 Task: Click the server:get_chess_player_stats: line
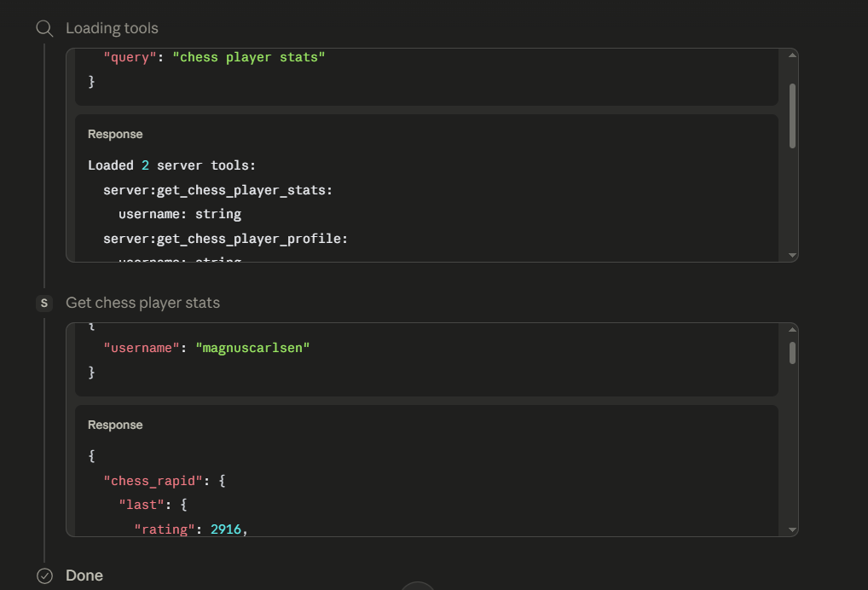pyautogui.click(x=217, y=190)
